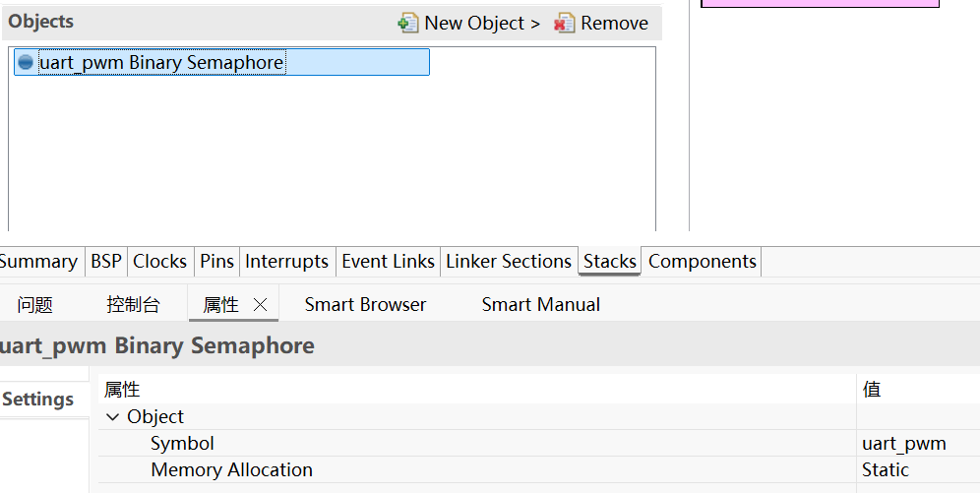Image resolution: width=980 pixels, height=493 pixels.
Task: Show the Linker Sections tab
Action: pos(509,262)
